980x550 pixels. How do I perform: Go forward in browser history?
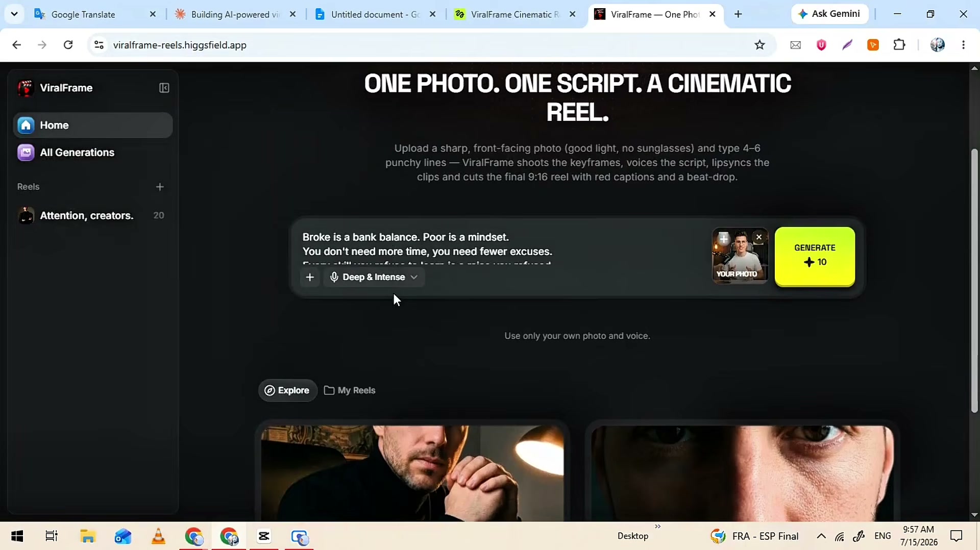click(42, 45)
